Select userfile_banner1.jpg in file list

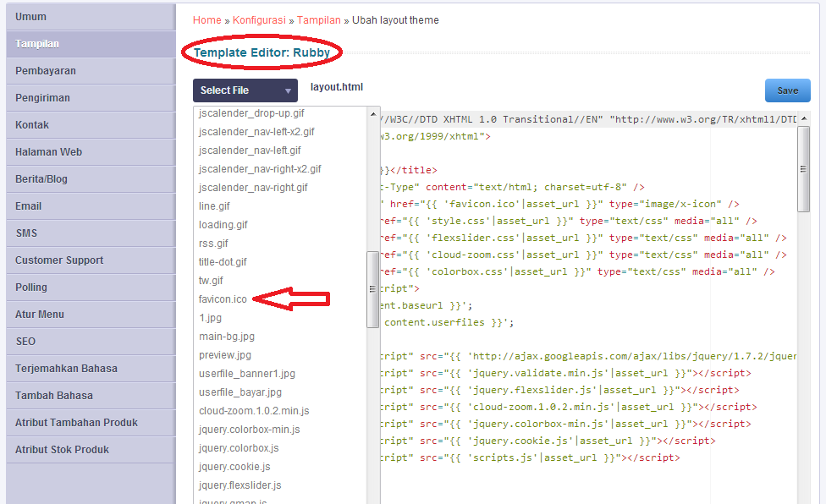246,374
